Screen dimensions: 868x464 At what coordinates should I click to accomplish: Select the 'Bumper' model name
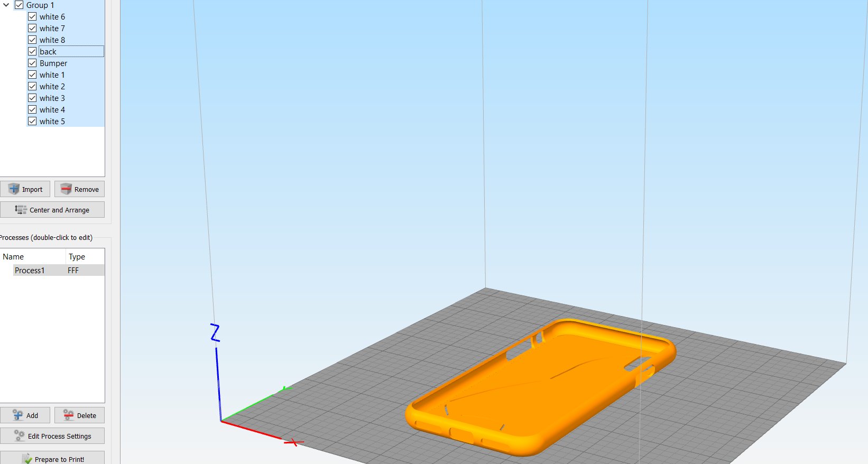pos(53,63)
